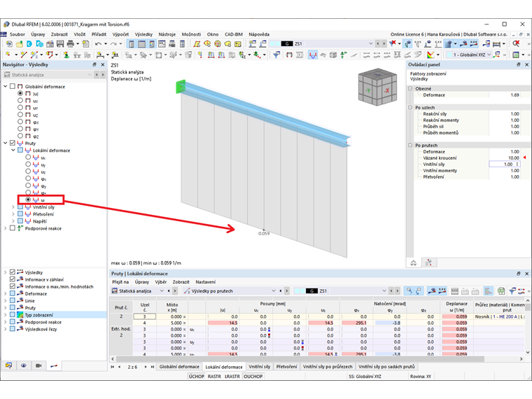The image size is (532, 399).
Task: Toggle the ÚCHOP status bar button
Action: pyautogui.click(x=197, y=377)
